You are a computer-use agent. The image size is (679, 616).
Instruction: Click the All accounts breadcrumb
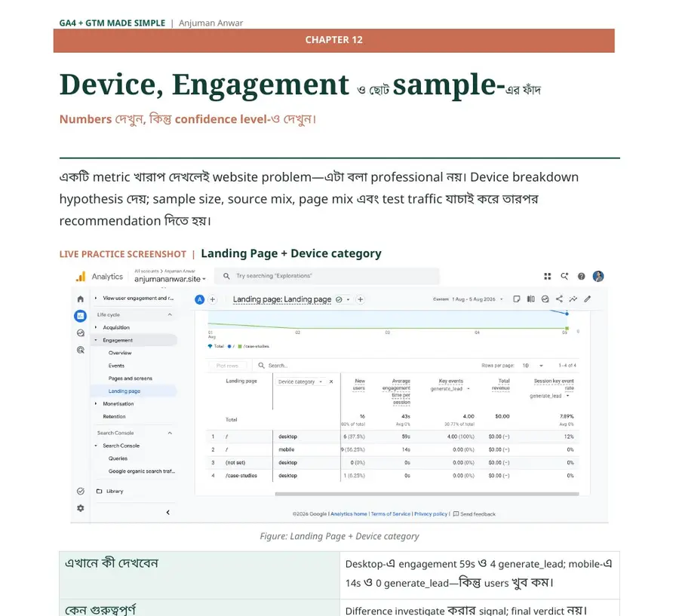146,271
